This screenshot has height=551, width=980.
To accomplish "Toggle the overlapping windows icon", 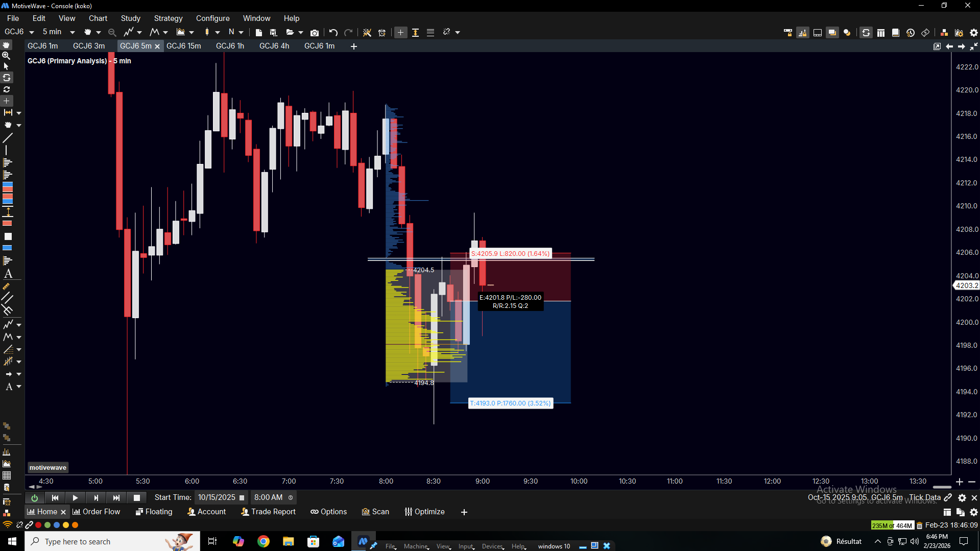I will point(832,32).
